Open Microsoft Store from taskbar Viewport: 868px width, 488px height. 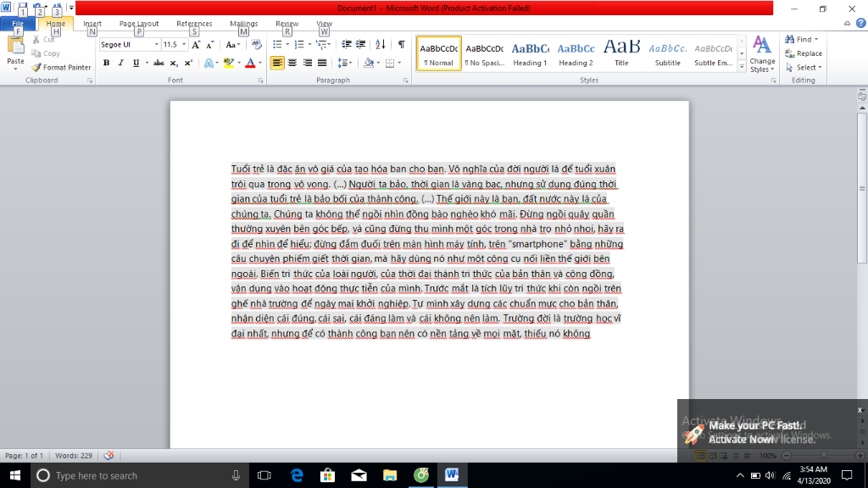click(328, 475)
